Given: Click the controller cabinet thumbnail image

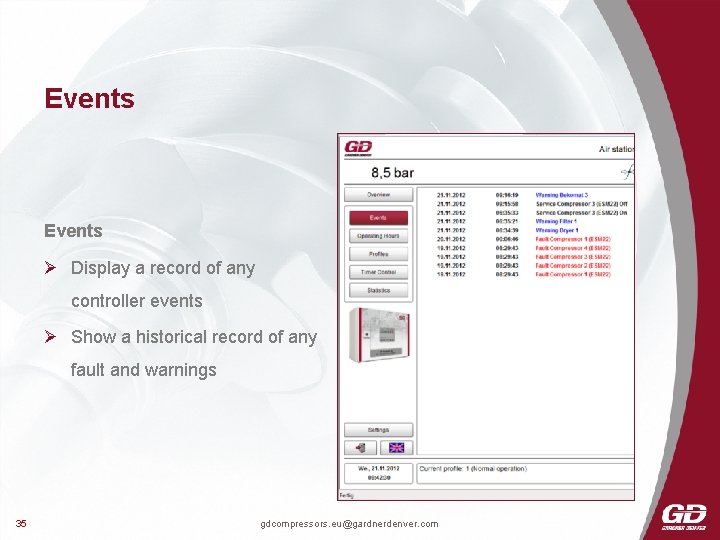Looking at the screenshot, I should pyautogui.click(x=379, y=335).
